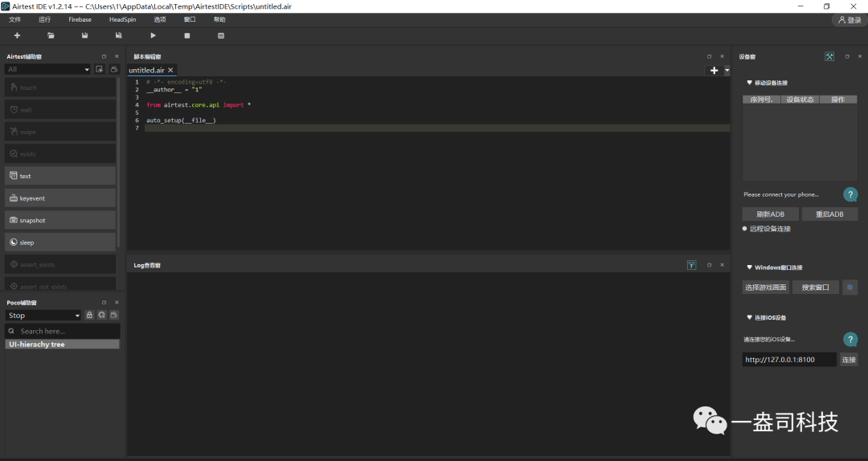Click the Search here field in Poco panel

(63, 331)
